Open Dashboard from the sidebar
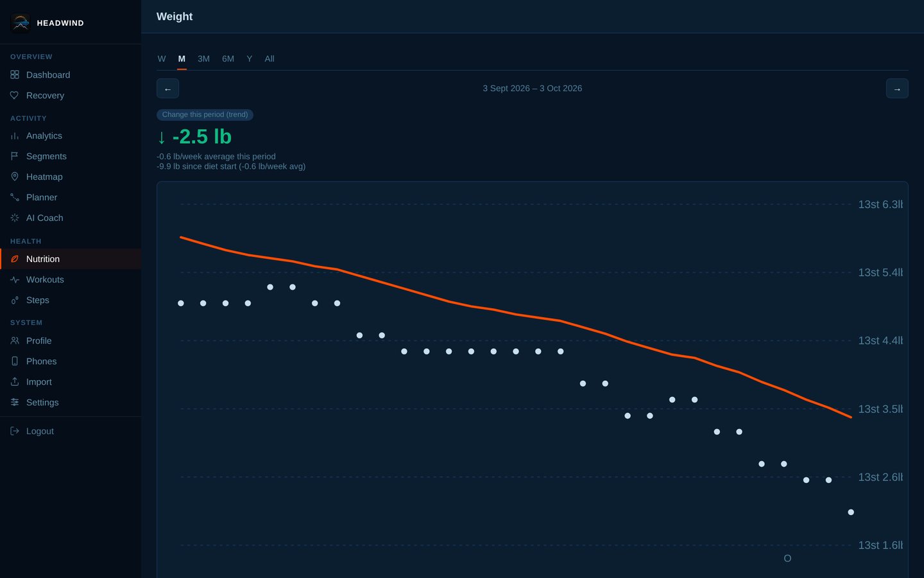Screen dimensions: 924x578 point(71,75)
